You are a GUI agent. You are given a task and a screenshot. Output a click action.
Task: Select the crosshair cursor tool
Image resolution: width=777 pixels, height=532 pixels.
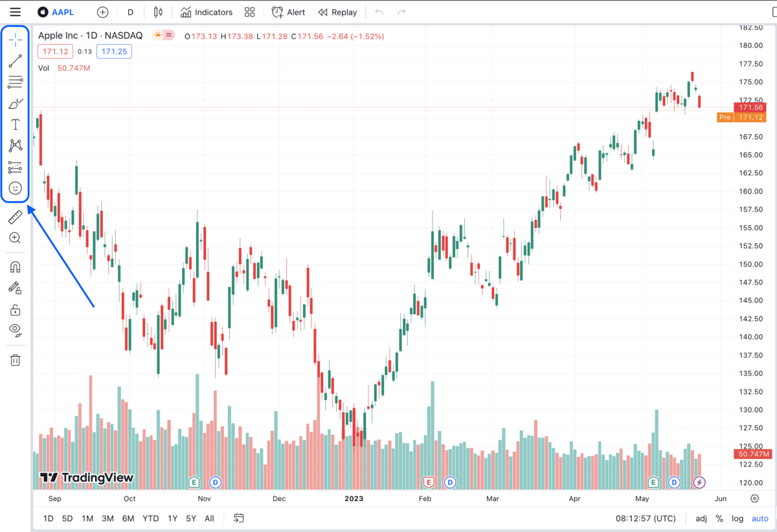16,39
